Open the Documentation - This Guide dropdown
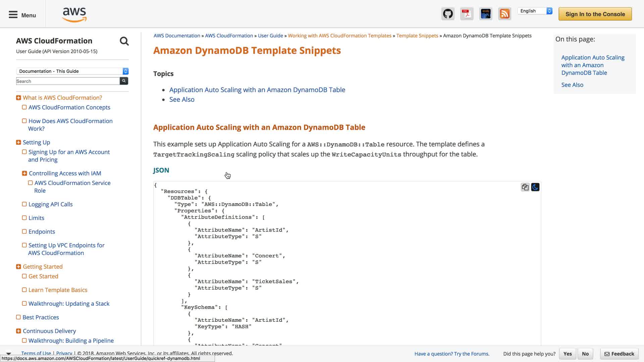 [72, 71]
